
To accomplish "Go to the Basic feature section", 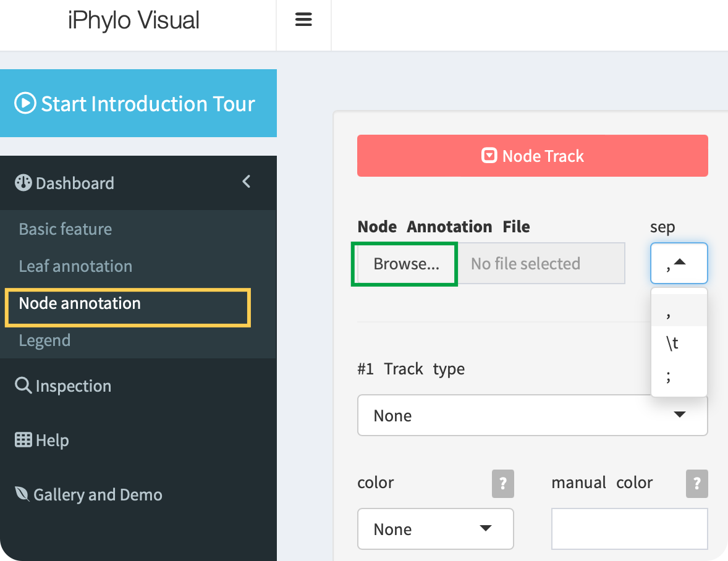I will 66,229.
